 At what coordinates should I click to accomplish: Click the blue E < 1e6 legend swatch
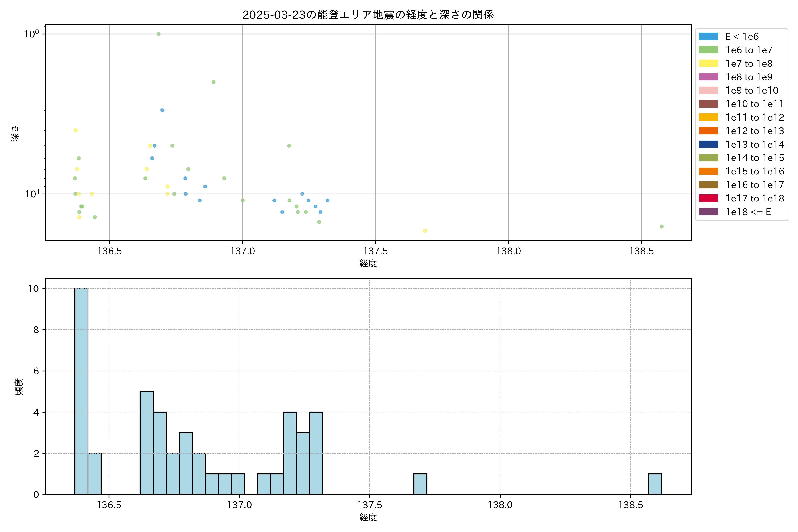(x=708, y=37)
